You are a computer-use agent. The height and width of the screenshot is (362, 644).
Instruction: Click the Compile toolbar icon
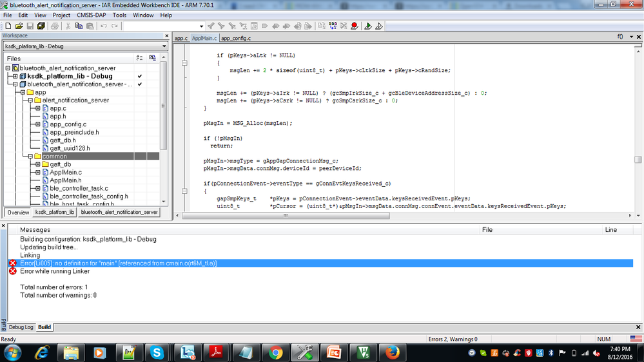click(322, 26)
